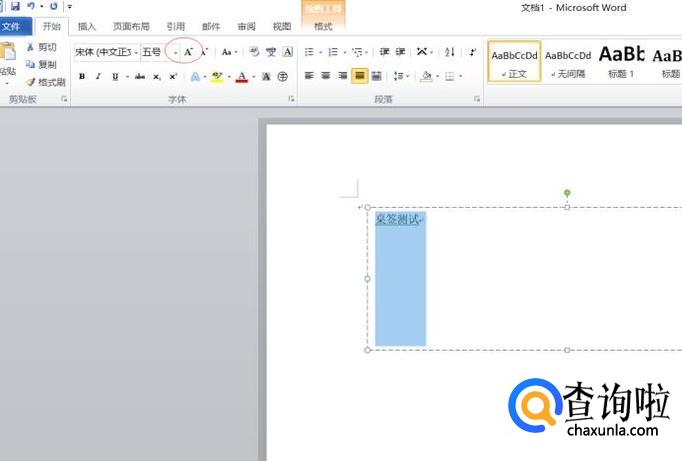Viewport: 682px width, 461px height.
Task: Apply the 无间隔 style
Action: [x=568, y=62]
